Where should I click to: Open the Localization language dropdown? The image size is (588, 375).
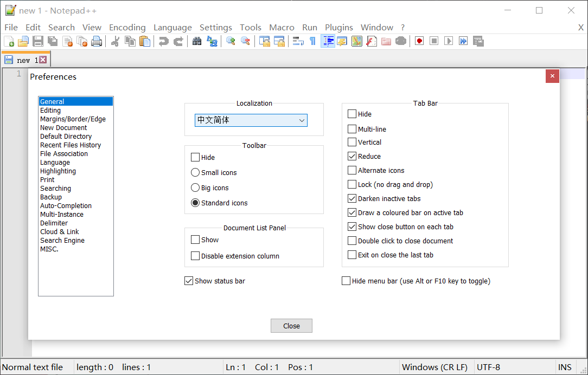(x=251, y=120)
